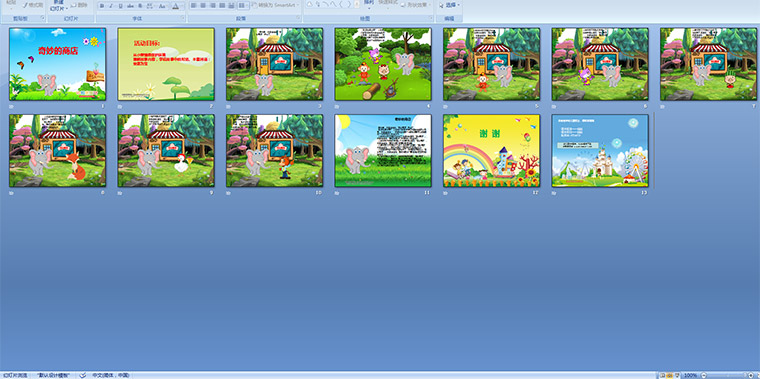Click the zoom out minus button

coord(704,375)
